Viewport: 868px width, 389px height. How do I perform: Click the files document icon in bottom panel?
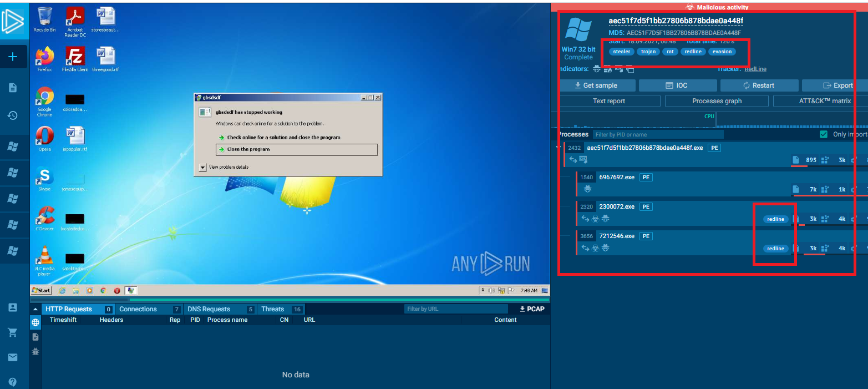pyautogui.click(x=35, y=337)
